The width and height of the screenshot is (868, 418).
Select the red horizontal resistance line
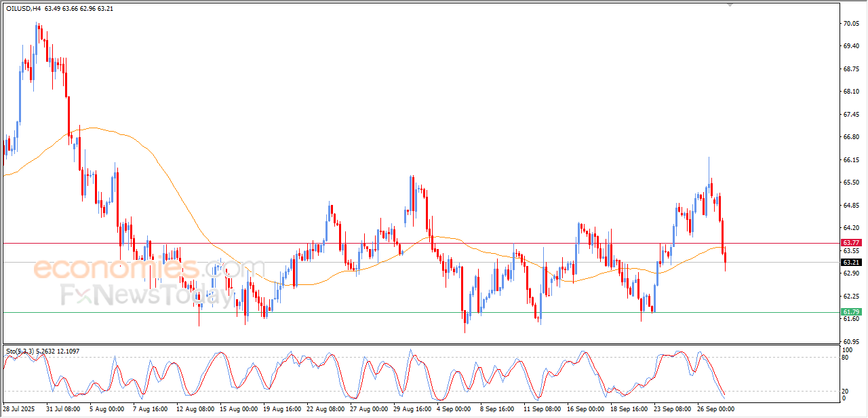pyautogui.click(x=420, y=243)
